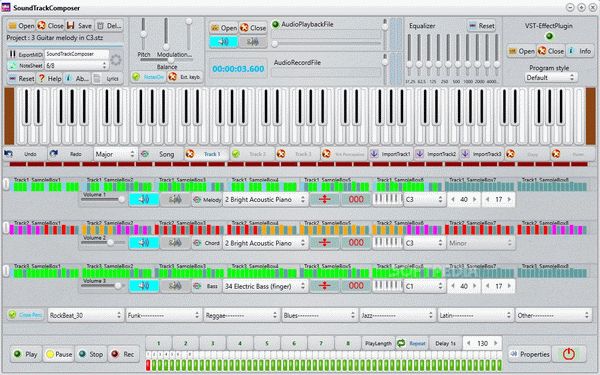Select section 4 tab in sequencer
The width and height of the screenshot is (600, 375).
(x=240, y=343)
